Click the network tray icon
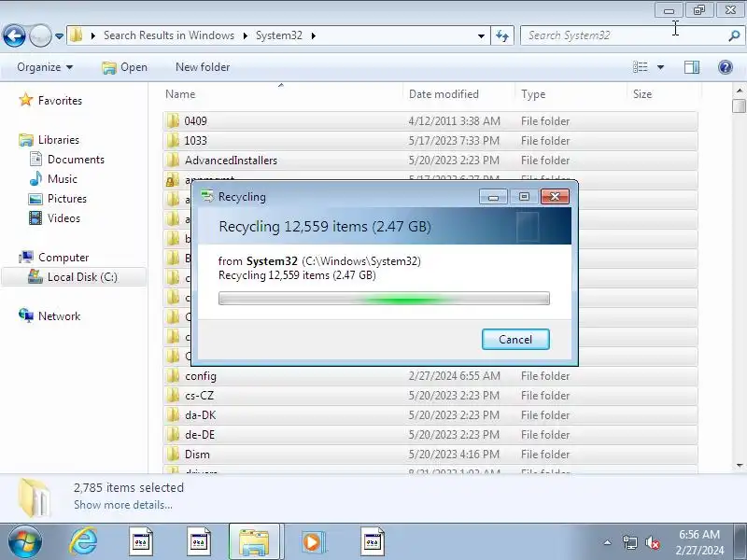Viewport: 747px width, 560px height. click(x=629, y=542)
